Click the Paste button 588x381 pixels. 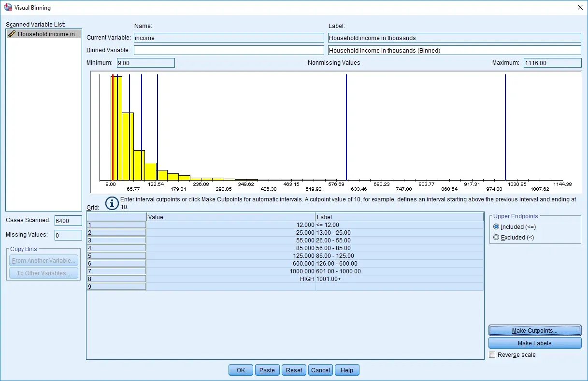[x=267, y=370]
